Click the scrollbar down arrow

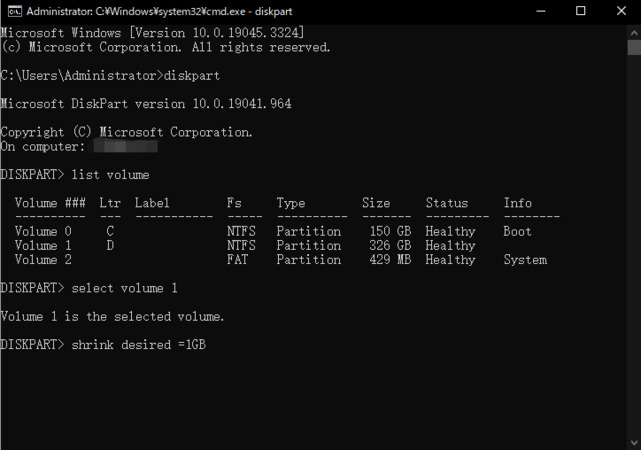click(634, 443)
